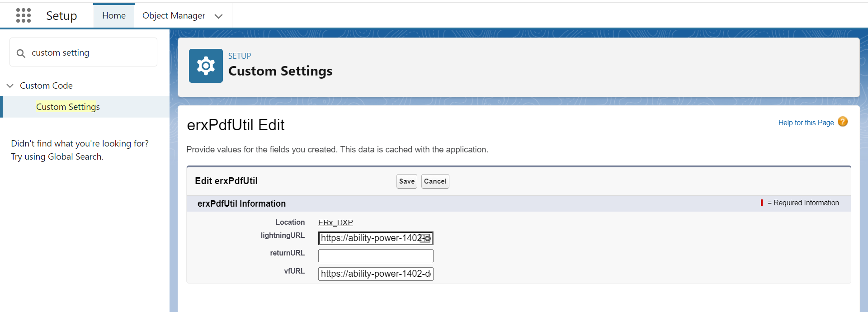Image resolution: width=868 pixels, height=312 pixels.
Task: Click into the lightningURL text field
Action: 368,238
